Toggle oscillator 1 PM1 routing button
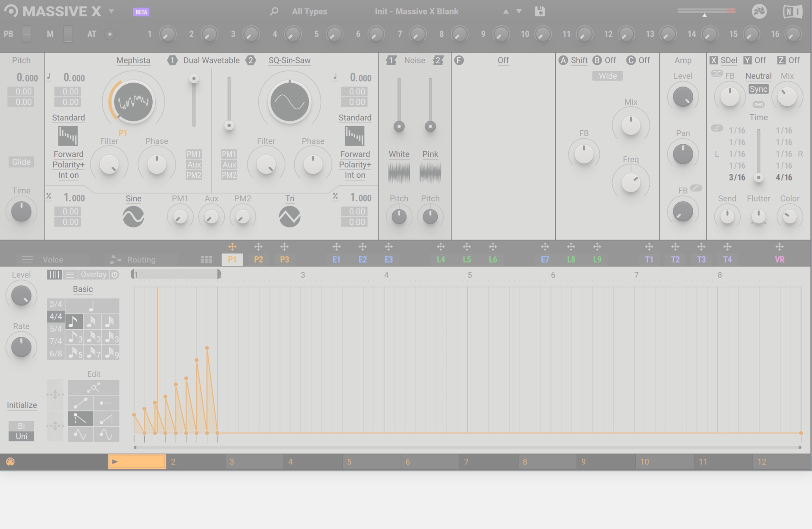 [x=194, y=154]
